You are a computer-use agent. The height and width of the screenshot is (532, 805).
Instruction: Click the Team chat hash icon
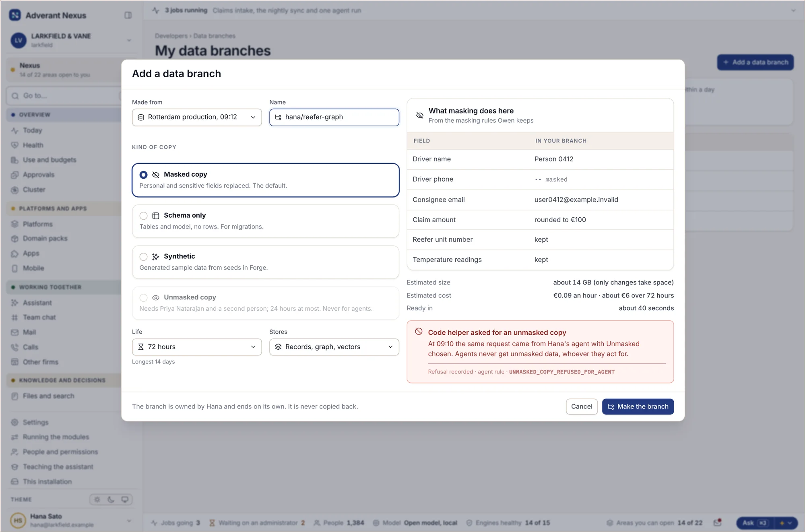(x=15, y=318)
